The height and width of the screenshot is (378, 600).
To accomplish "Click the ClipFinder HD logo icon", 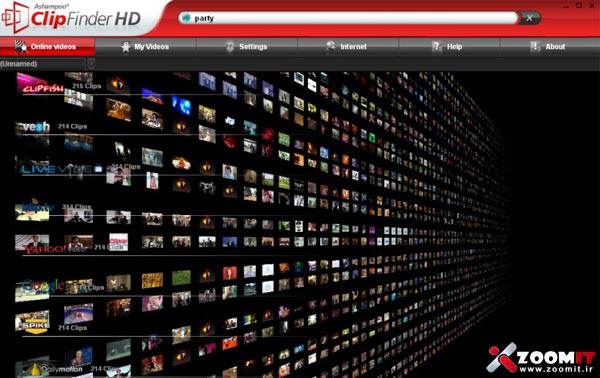I will (x=15, y=17).
